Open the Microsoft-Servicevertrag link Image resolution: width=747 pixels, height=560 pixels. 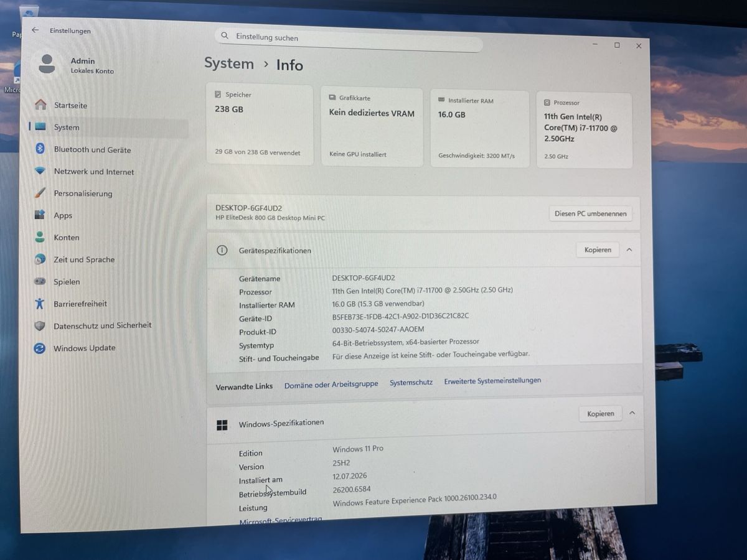(x=281, y=520)
